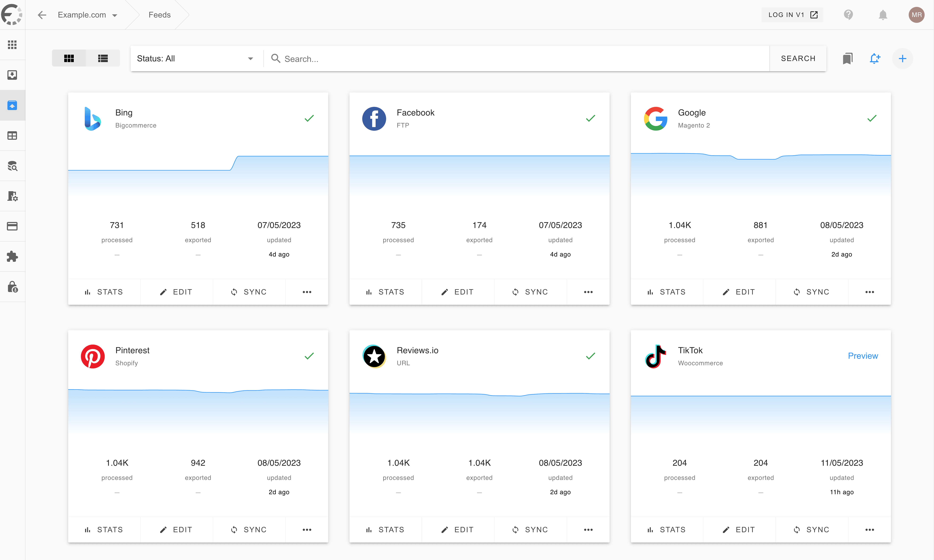
Task: Open more options on Bing card
Action: pos(307,292)
